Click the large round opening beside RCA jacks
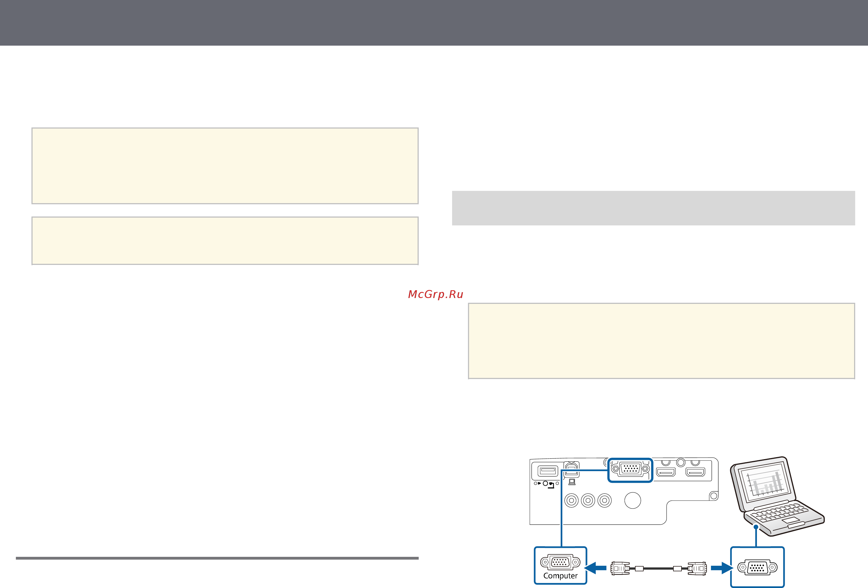The image size is (868, 588). tap(633, 500)
